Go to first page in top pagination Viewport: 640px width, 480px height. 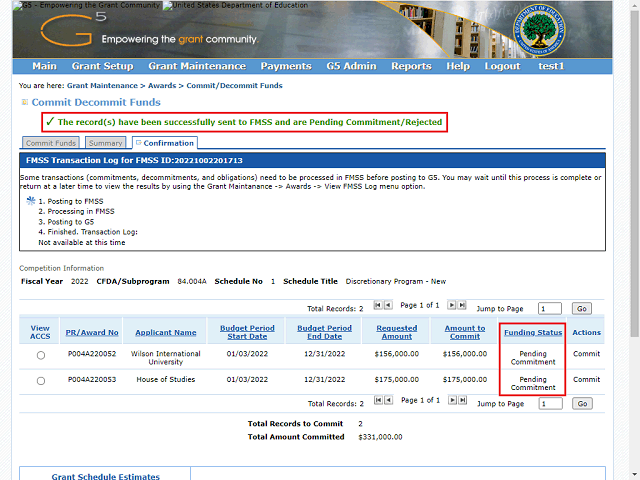coord(377,305)
